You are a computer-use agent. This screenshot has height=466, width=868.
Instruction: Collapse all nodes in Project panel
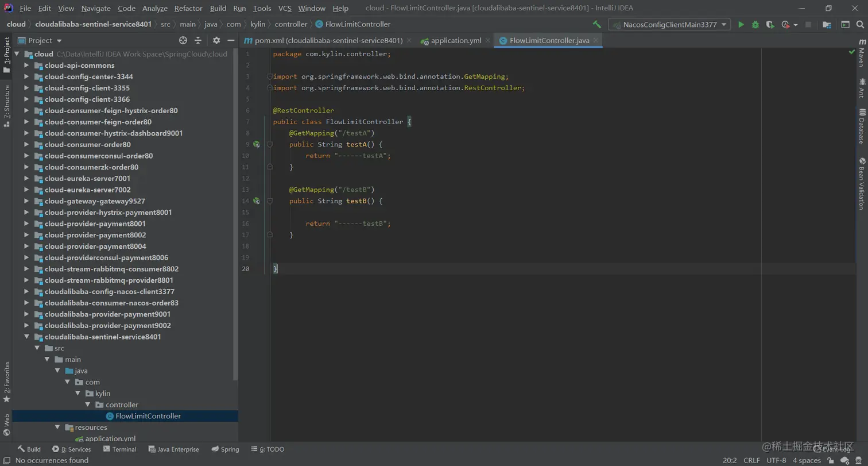[198, 40]
